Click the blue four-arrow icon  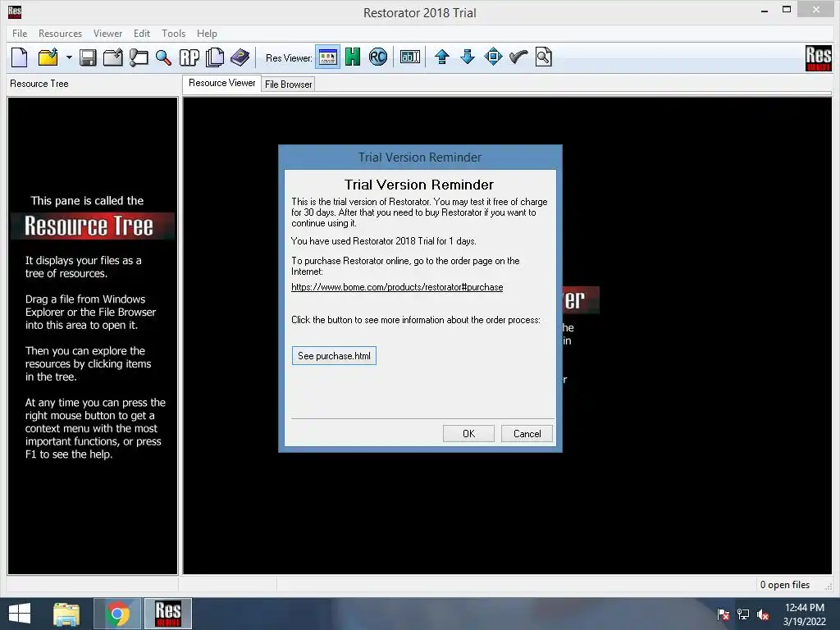click(x=493, y=57)
